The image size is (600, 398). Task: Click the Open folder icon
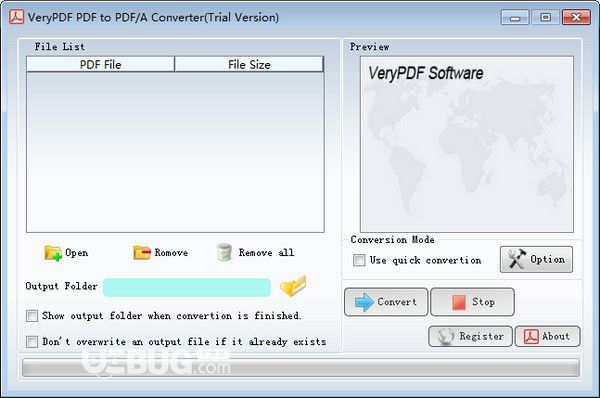click(53, 253)
